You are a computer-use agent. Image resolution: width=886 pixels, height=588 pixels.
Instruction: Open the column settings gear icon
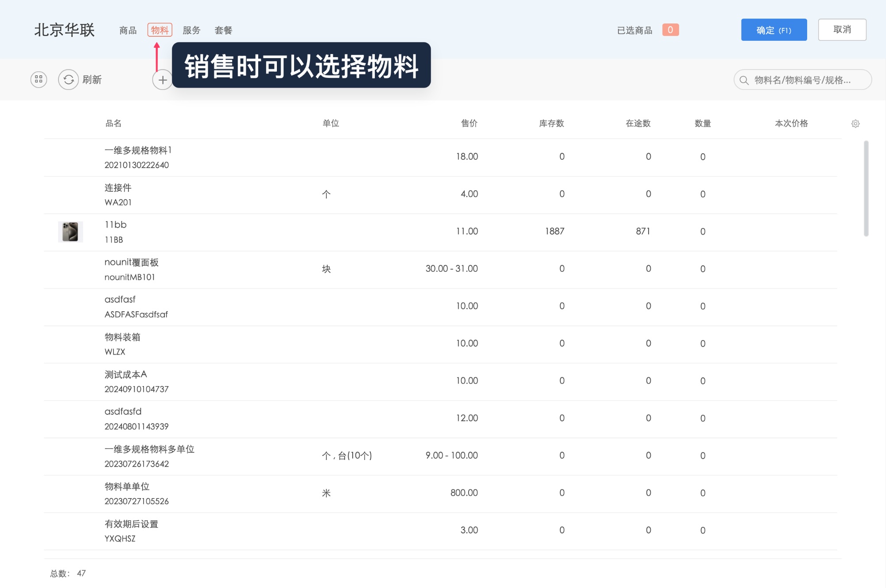pos(855,124)
